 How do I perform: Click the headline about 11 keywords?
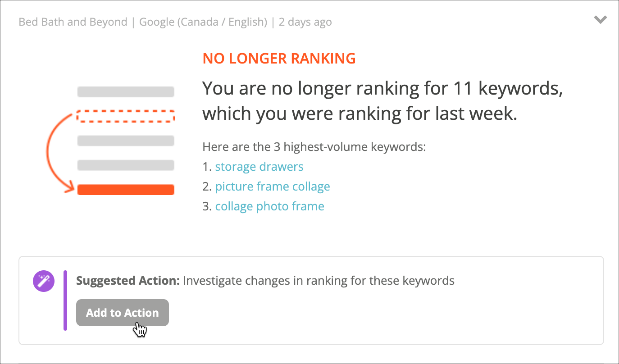pyautogui.click(x=382, y=101)
